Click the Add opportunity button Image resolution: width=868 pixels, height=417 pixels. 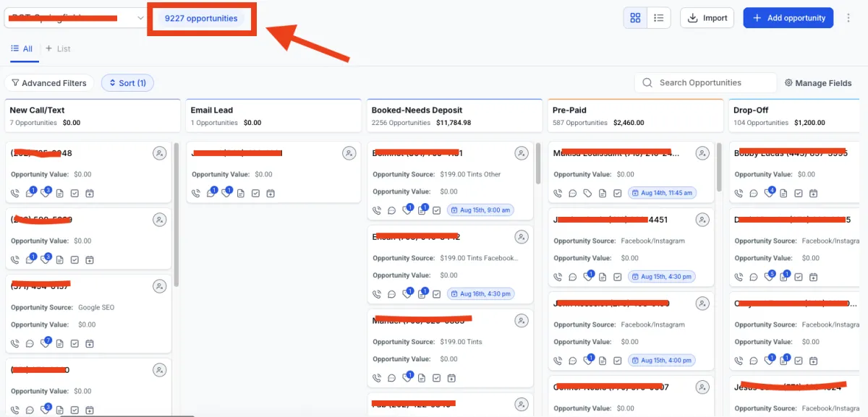point(788,18)
